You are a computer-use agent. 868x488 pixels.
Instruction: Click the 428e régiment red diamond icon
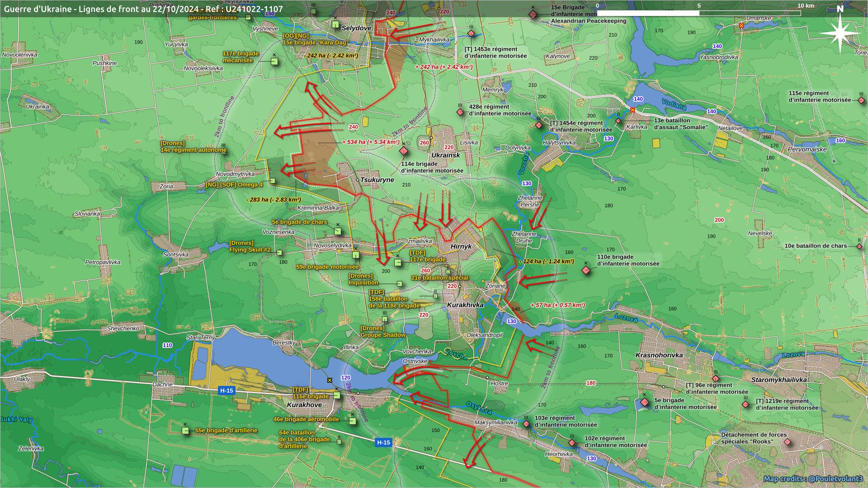pos(460,112)
